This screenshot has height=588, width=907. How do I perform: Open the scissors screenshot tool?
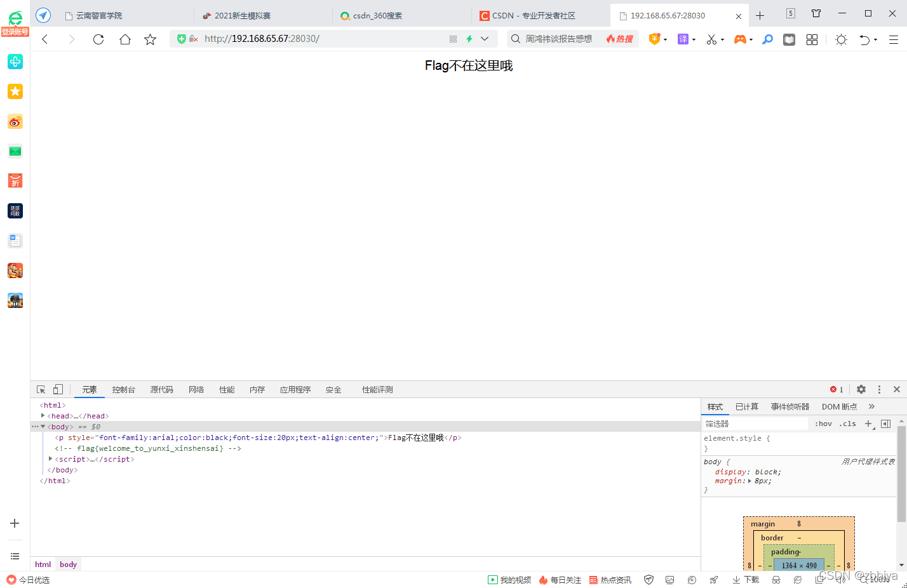coord(711,39)
